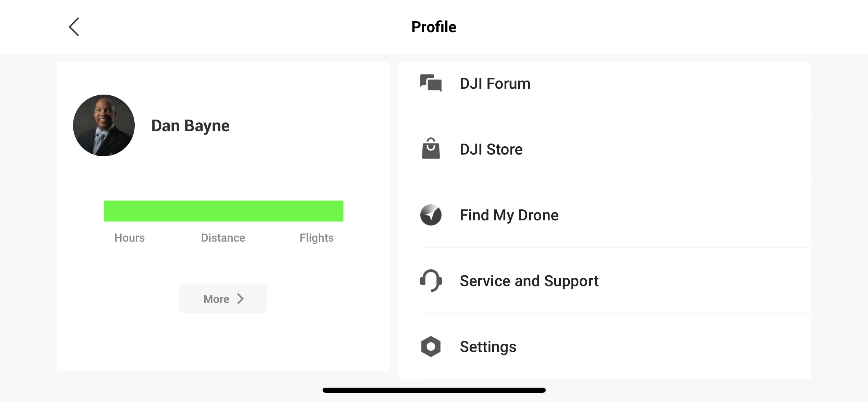Click the Settings hexagon nut icon
The width and height of the screenshot is (868, 401).
[x=431, y=347]
